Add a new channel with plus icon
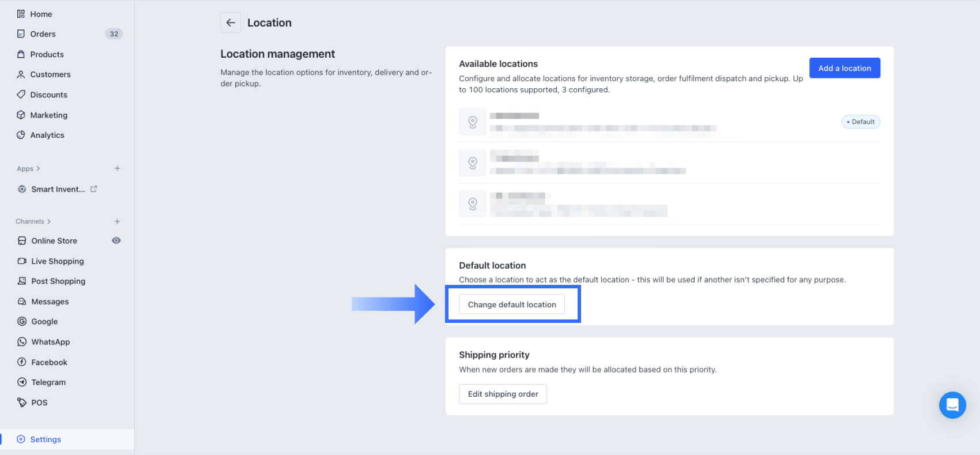The image size is (980, 455). 117,221
